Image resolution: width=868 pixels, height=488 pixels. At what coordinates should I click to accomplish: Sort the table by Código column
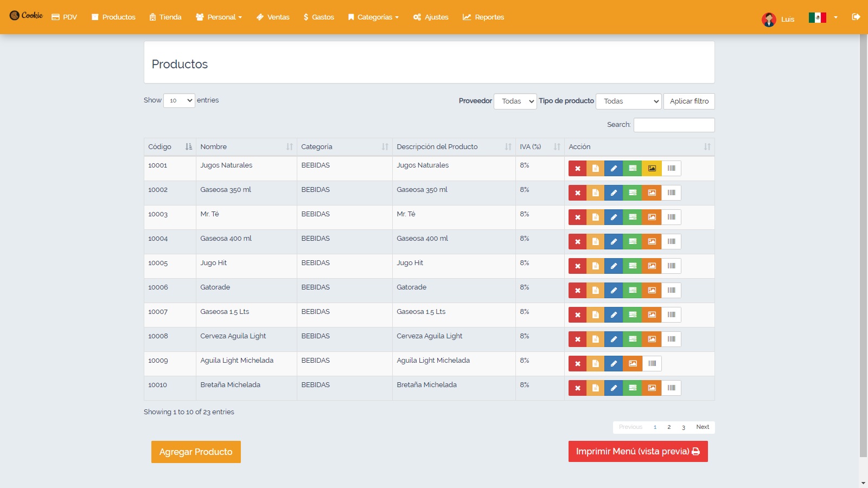pos(169,147)
